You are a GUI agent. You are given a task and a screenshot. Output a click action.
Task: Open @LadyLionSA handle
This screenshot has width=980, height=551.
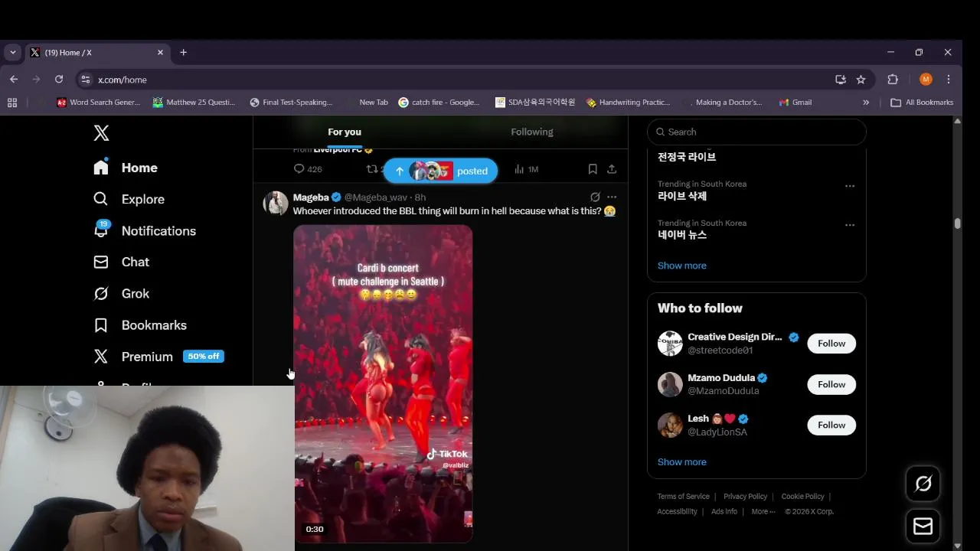717,432
